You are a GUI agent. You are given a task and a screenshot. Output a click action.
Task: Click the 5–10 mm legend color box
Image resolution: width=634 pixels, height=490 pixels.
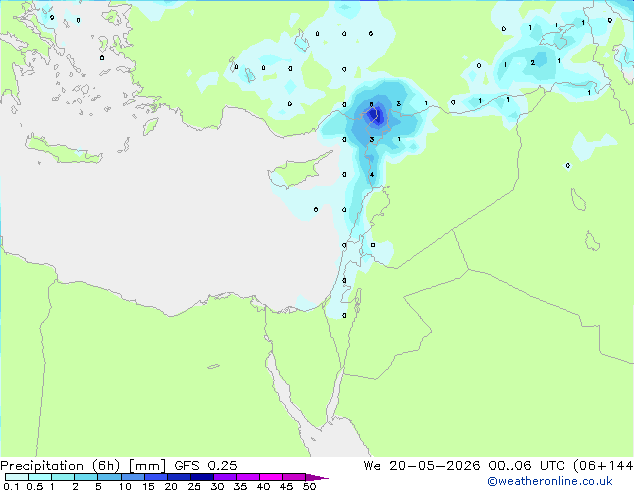pyautogui.click(x=109, y=477)
